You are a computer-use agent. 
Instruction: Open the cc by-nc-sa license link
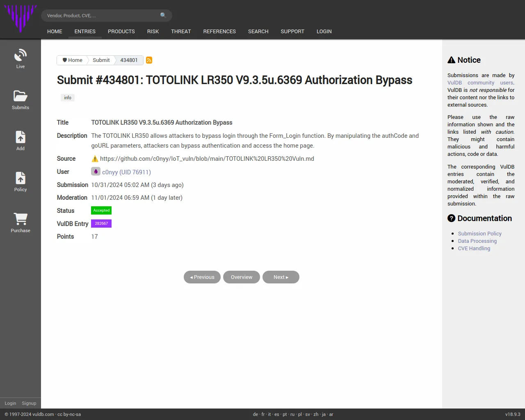click(x=69, y=414)
